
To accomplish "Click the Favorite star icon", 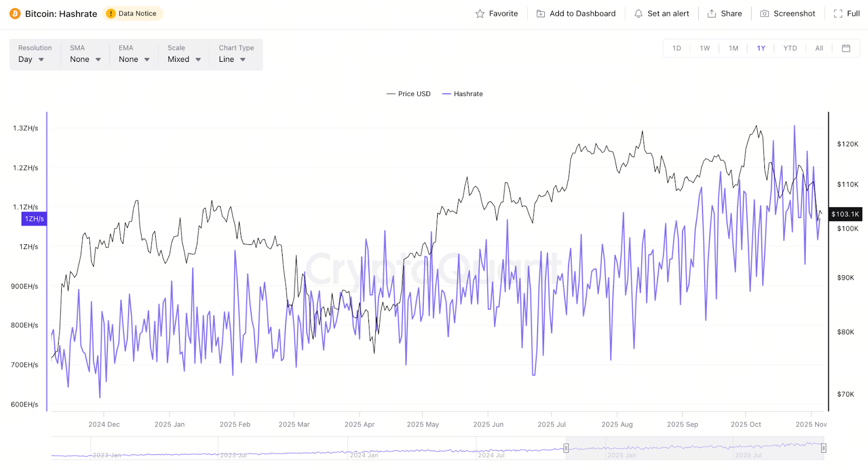I will [x=480, y=14].
